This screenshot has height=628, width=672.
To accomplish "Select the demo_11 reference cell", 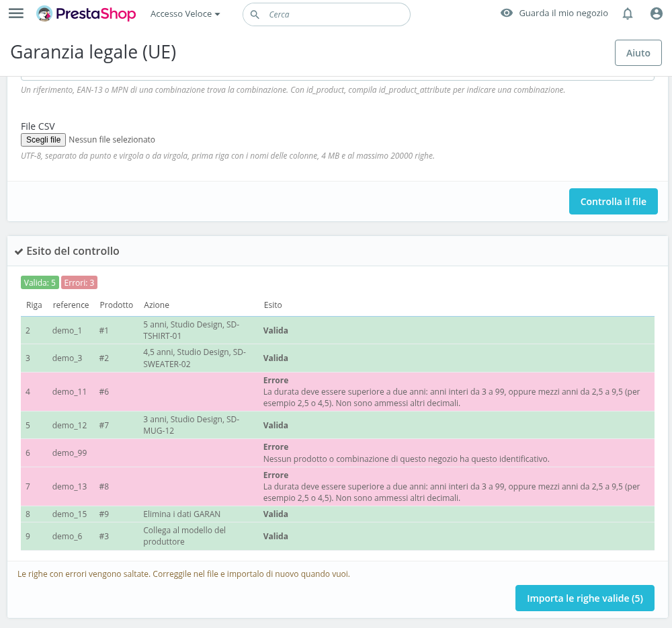I will pyautogui.click(x=69, y=392).
